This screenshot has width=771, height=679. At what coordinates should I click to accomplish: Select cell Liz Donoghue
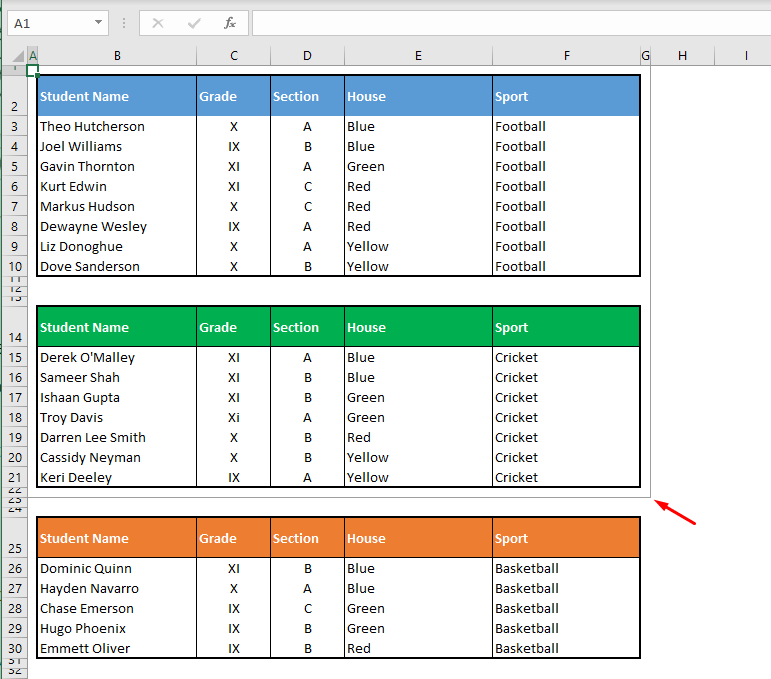click(x=117, y=246)
